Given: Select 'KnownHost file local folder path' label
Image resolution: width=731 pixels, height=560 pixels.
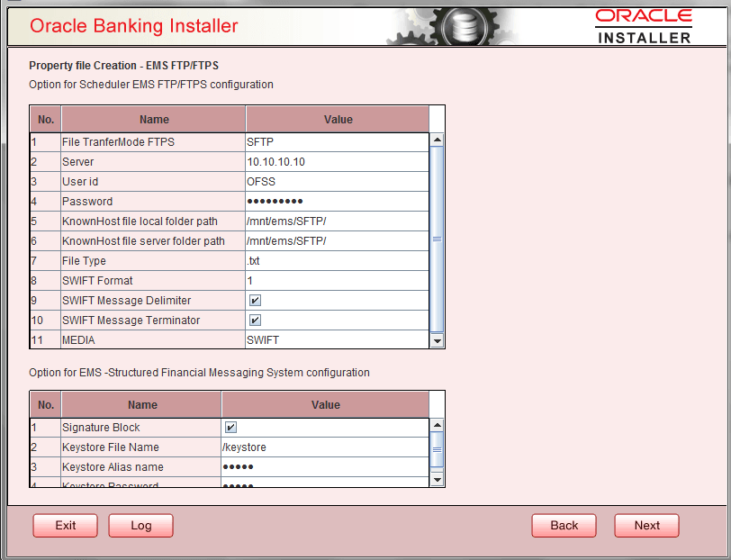Looking at the screenshot, I should pyautogui.click(x=153, y=221).
